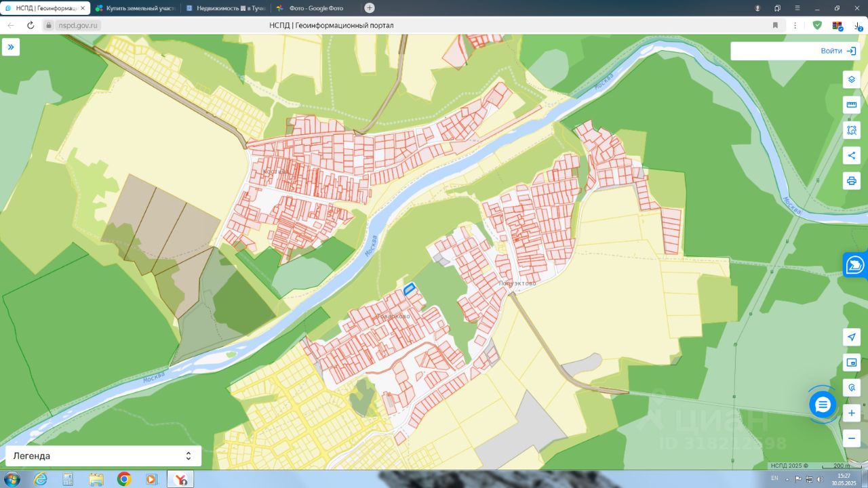The width and height of the screenshot is (868, 488).
Task: Select the blue highlighted parcel on map
Action: click(409, 289)
